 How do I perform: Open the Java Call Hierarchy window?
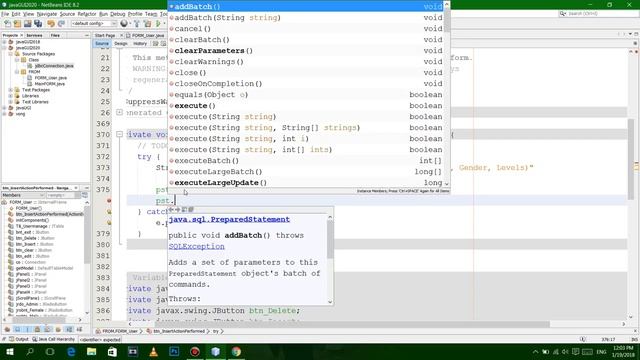[x=53, y=339]
